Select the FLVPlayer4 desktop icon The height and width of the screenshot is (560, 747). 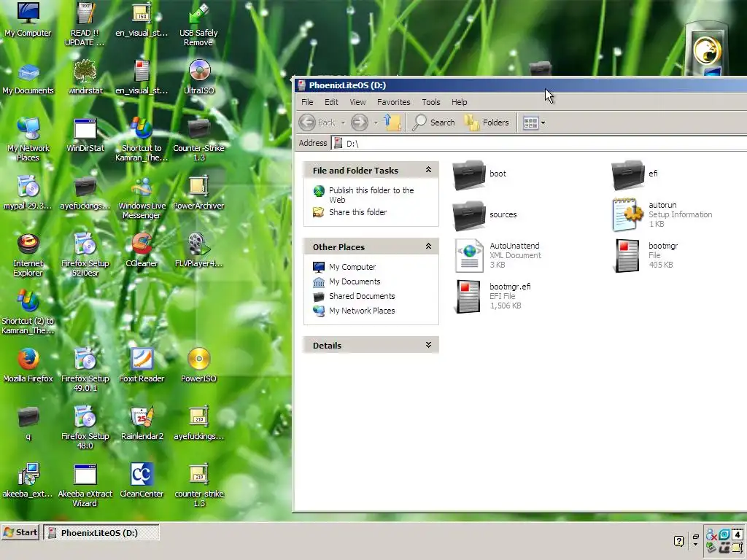198,250
